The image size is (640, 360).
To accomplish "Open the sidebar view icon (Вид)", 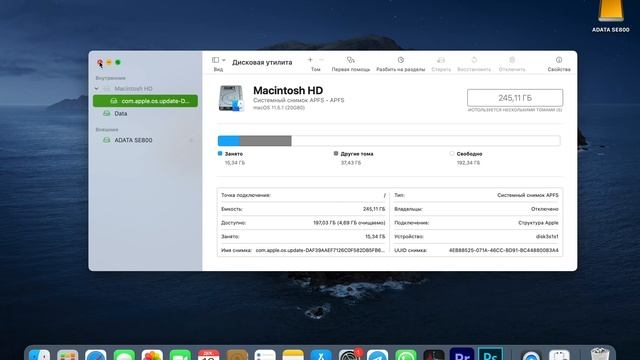I will [215, 60].
